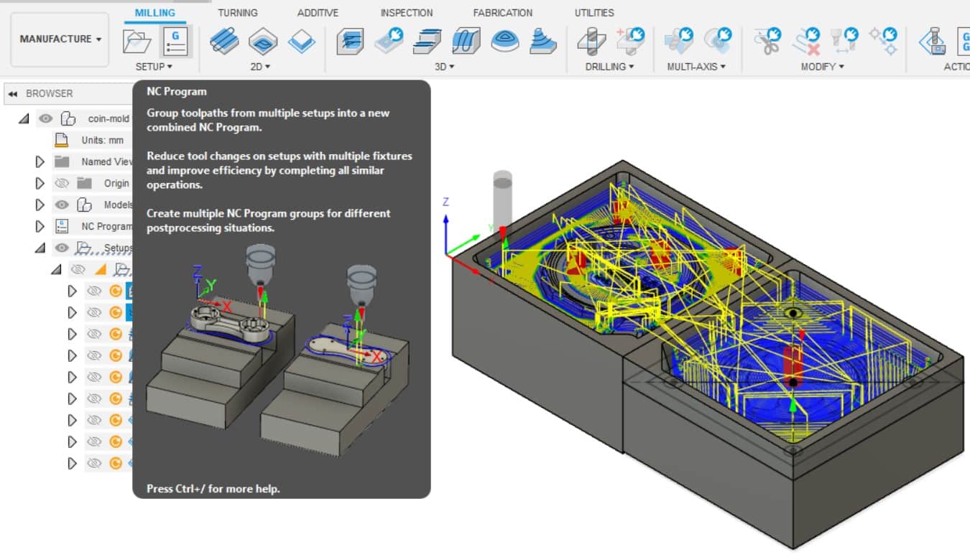The width and height of the screenshot is (970, 560).
Task: Switch to the ADDITIVE tab
Action: pyautogui.click(x=318, y=13)
